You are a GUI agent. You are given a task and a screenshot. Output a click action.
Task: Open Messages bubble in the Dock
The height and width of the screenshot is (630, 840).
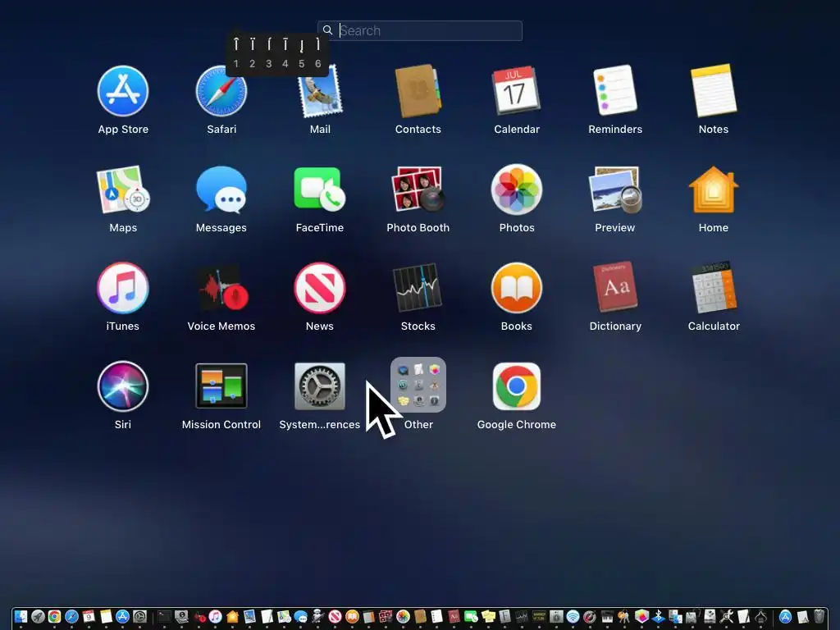pyautogui.click(x=300, y=617)
